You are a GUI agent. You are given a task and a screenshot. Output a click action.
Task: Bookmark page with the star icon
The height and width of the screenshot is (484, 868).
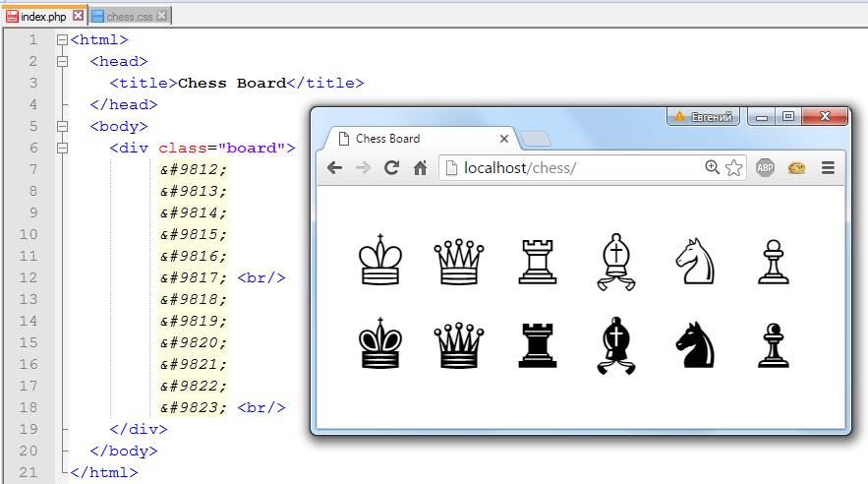tap(733, 168)
